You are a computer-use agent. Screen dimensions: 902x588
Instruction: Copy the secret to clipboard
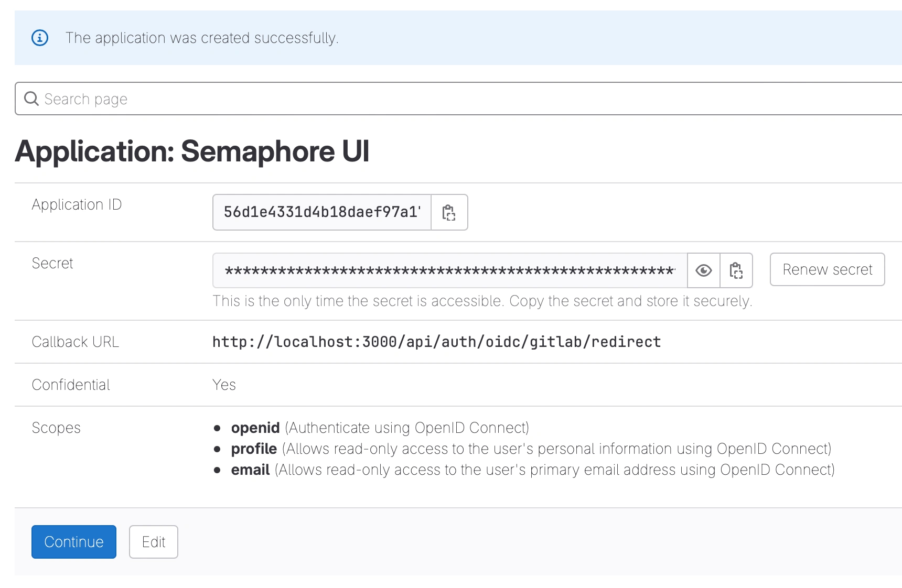click(736, 270)
